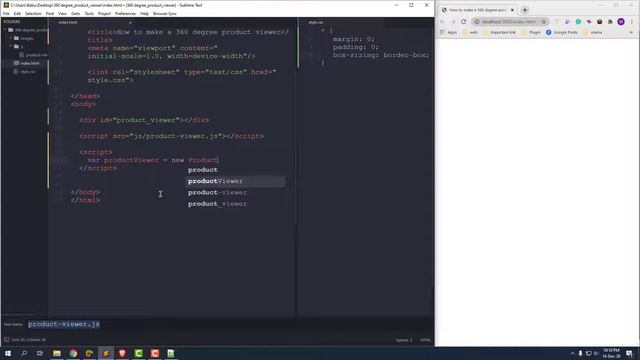Open the Google Fonts bookmark

562,32
